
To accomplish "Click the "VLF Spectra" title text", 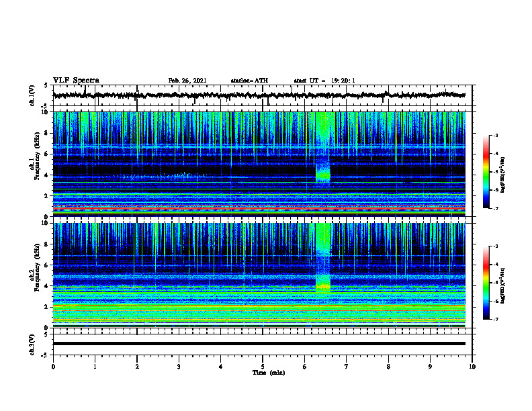I will [76, 81].
